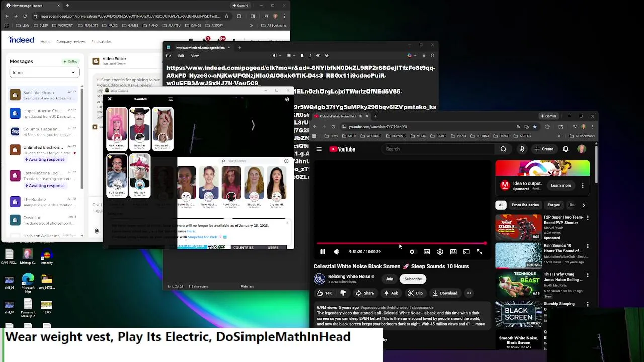Toggle closed captions on YouTube player
644x362 pixels.
pyautogui.click(x=427, y=252)
